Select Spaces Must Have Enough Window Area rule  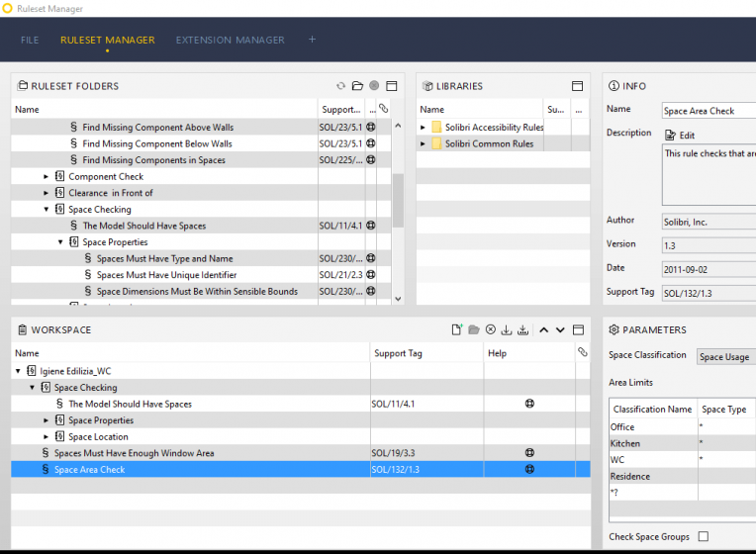(301, 453)
